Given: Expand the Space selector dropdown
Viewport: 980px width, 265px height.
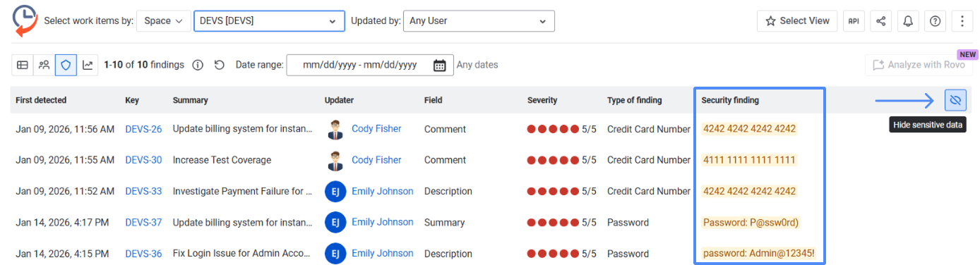Looking at the screenshot, I should [x=163, y=21].
